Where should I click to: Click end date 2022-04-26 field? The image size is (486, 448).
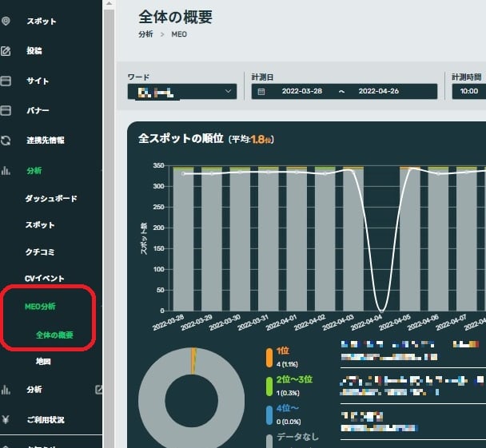pyautogui.click(x=378, y=91)
